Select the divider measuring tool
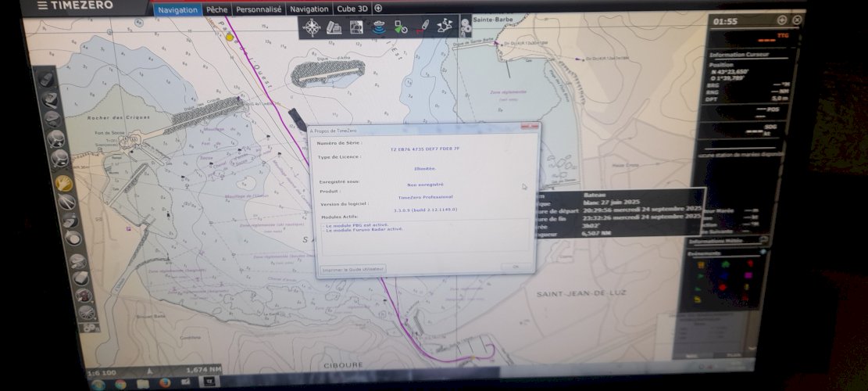Image resolution: width=868 pixels, height=391 pixels. coord(66,202)
